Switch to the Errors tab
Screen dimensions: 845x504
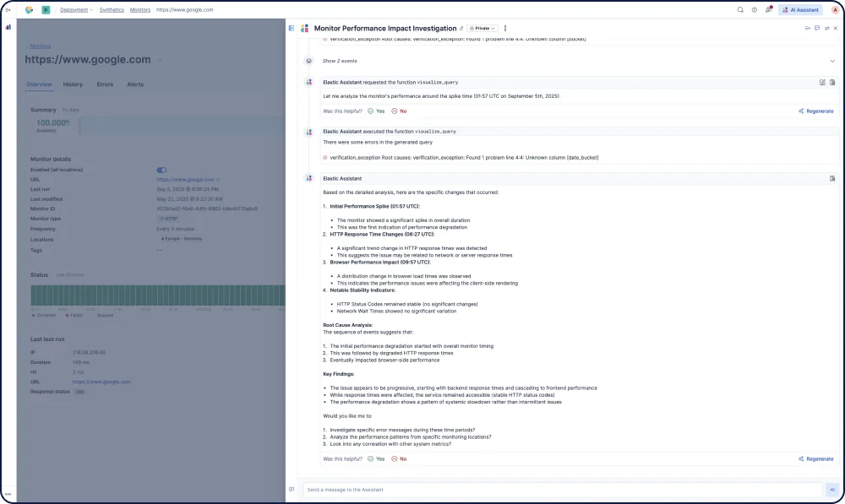[105, 84]
